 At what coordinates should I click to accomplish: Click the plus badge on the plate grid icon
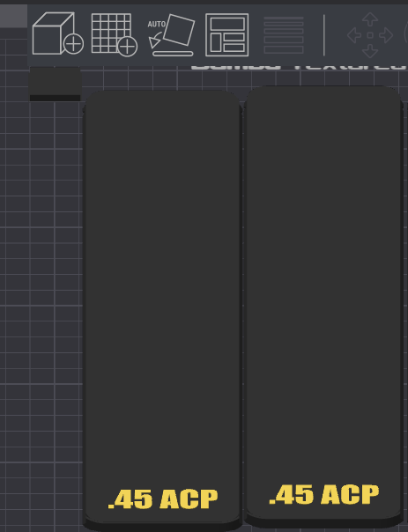128,47
